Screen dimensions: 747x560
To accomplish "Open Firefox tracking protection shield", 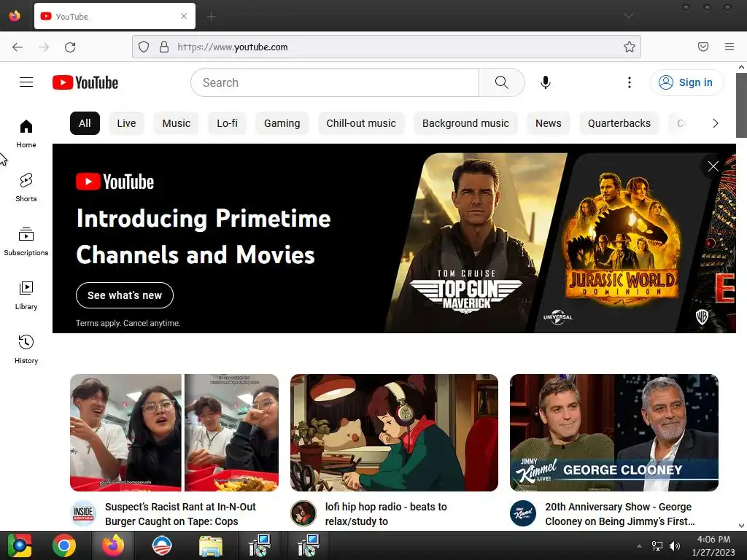I will coord(144,47).
